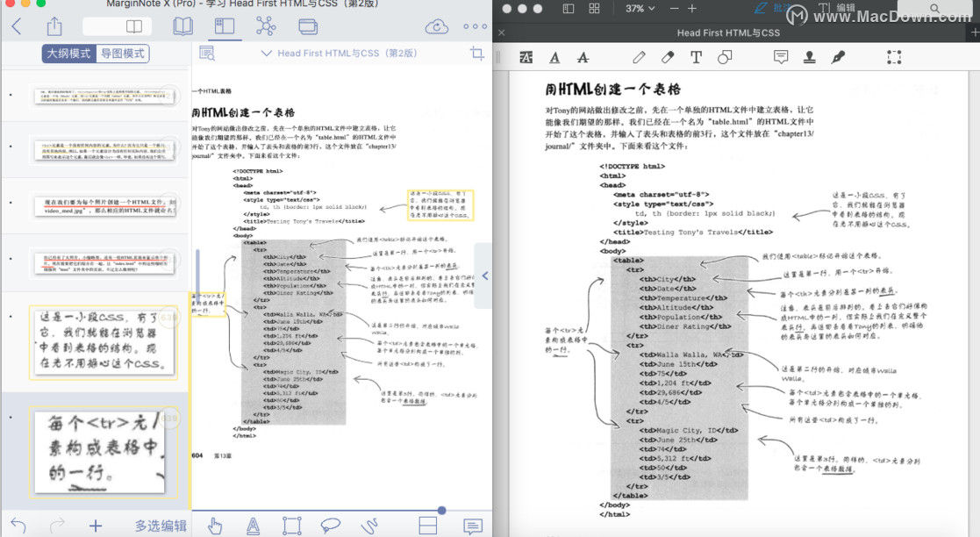980x537 pixels.
Task: Click the crop icon in MarginNote document header
Action: coord(477,54)
